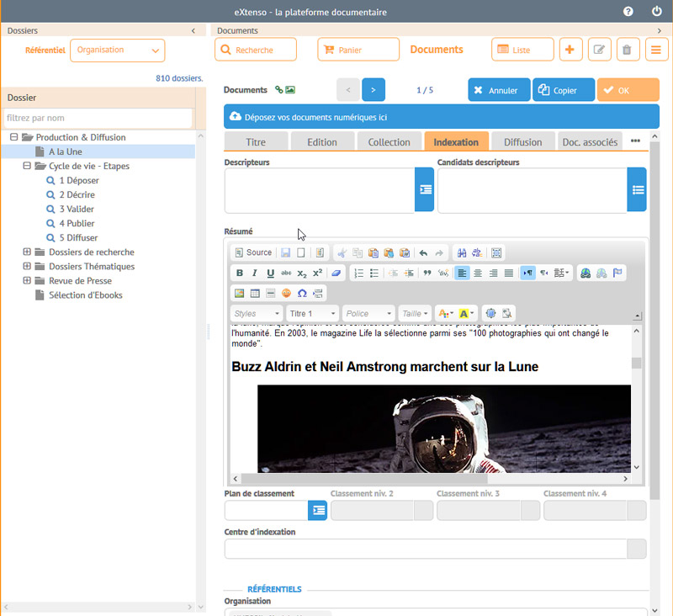
Task: Click the Copier button
Action: point(564,90)
